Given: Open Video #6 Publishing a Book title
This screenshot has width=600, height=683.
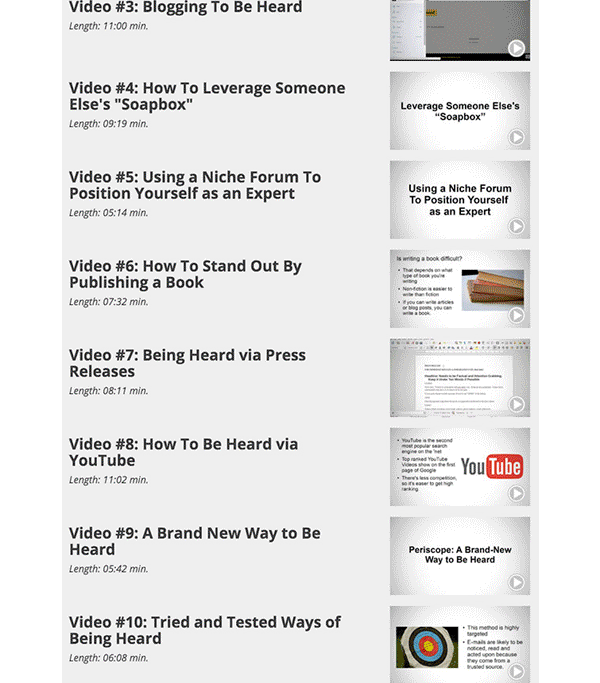Looking at the screenshot, I should (x=185, y=274).
